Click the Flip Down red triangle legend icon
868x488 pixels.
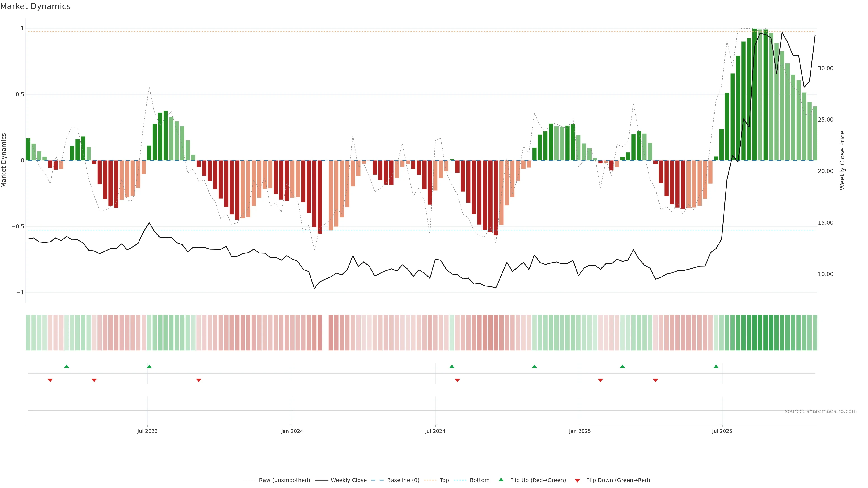tap(577, 481)
